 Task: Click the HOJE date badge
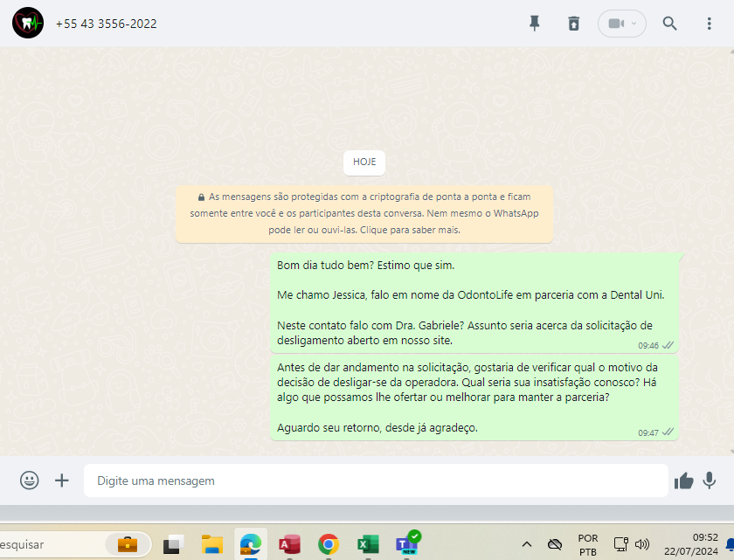point(364,162)
